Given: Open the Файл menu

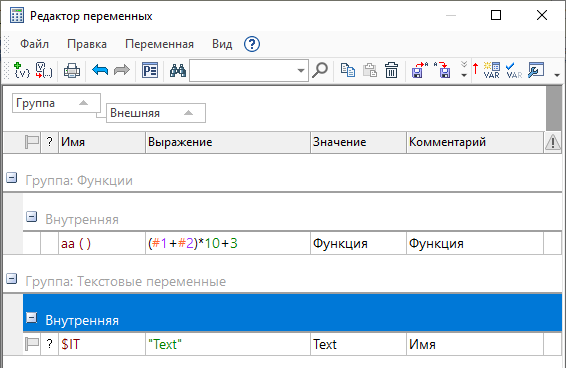Looking at the screenshot, I should tap(34, 44).
